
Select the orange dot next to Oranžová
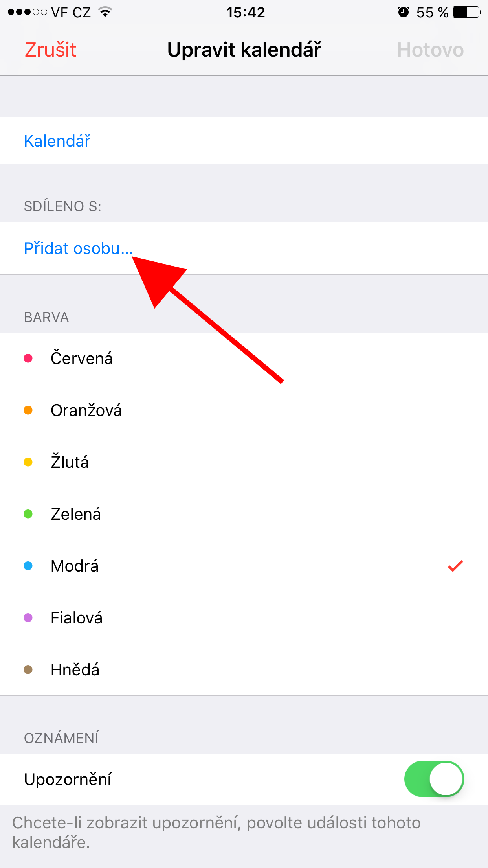pos(28,410)
